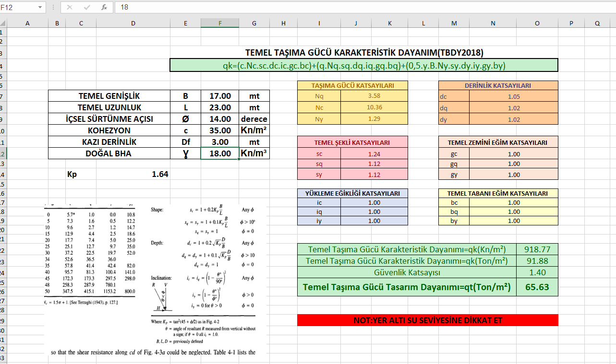Select the design strength result 65.63
Viewport: 616px width, 364px height.
tap(537, 288)
